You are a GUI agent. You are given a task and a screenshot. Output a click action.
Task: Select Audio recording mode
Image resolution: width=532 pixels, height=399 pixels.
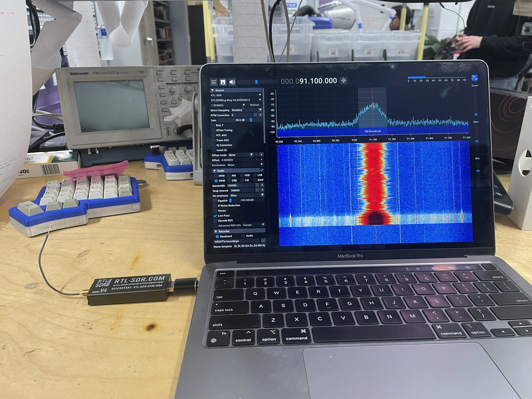243,236
